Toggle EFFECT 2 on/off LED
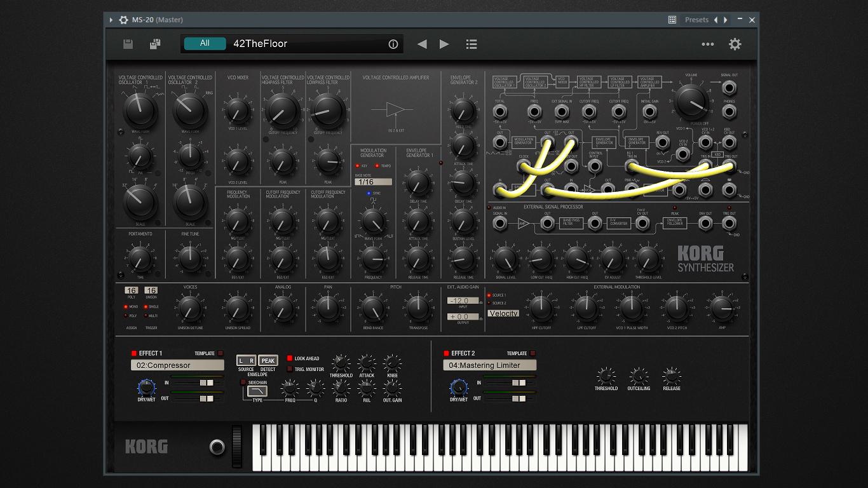868x488 pixels. click(446, 353)
